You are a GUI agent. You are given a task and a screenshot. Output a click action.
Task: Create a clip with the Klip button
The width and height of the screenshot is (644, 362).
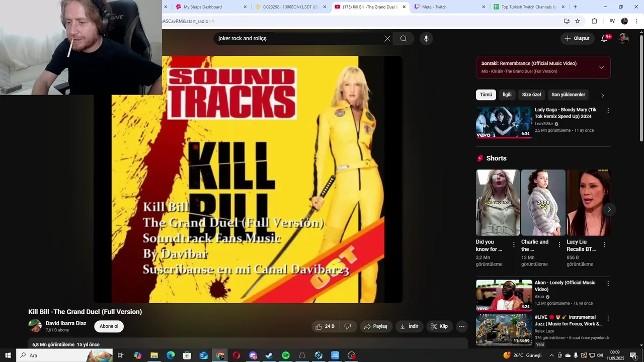(439, 326)
